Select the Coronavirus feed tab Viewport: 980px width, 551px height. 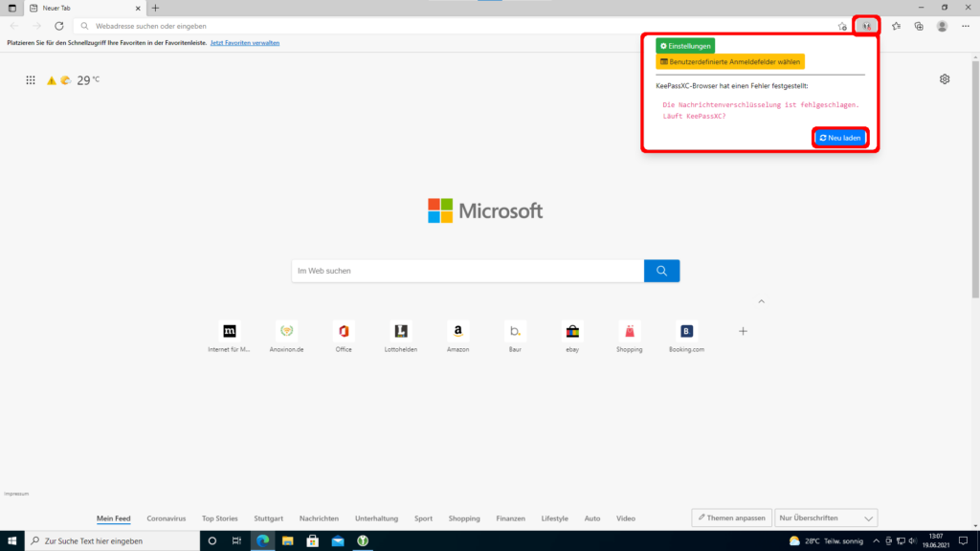pos(167,518)
